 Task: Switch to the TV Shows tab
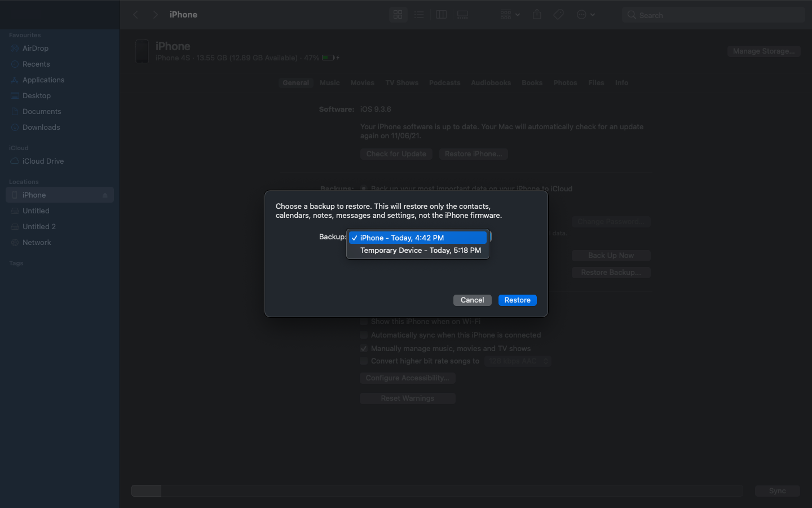[x=402, y=83]
